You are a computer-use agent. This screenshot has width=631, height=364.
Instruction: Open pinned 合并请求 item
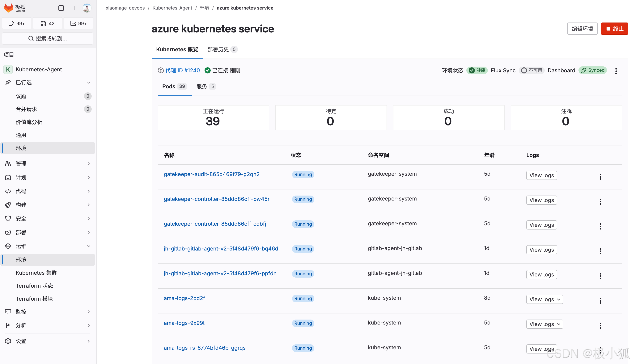click(x=48, y=109)
